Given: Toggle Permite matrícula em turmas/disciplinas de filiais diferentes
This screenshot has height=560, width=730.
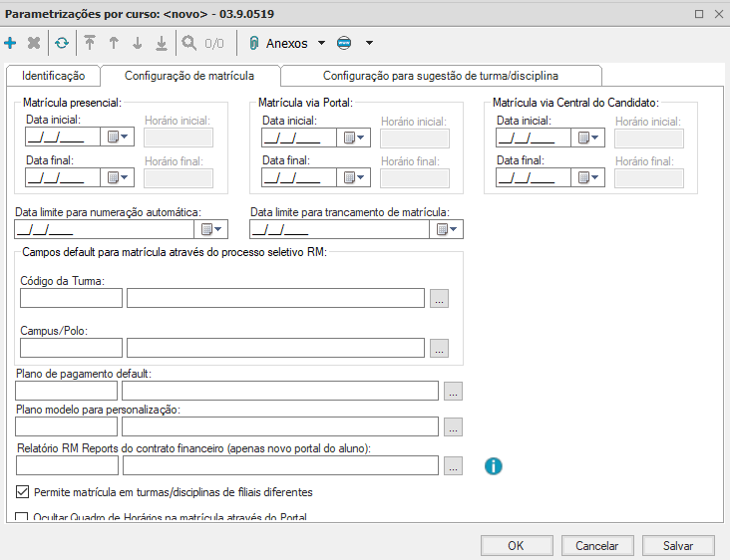Looking at the screenshot, I should click(23, 492).
